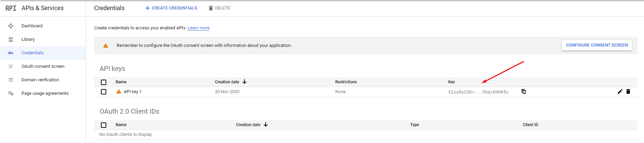Viewport: 644px width, 143px height.
Task: Delete API key 1 with the trash icon
Action: (628, 91)
